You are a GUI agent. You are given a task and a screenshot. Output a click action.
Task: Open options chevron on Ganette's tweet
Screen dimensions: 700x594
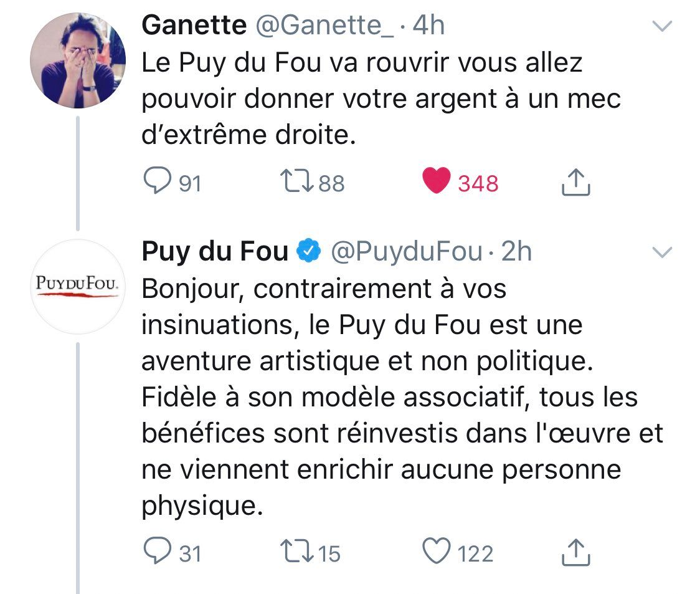click(661, 26)
